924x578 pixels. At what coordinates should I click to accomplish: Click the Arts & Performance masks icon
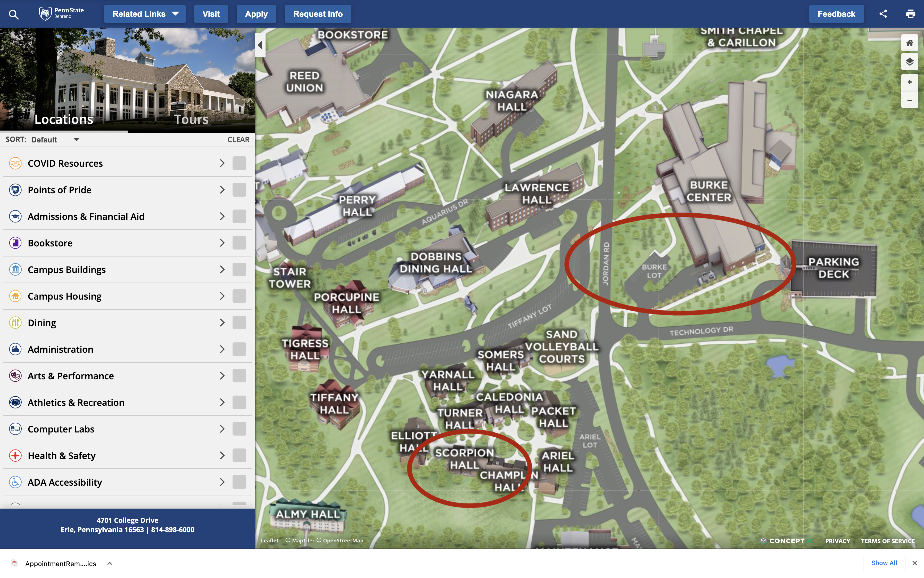coord(15,376)
